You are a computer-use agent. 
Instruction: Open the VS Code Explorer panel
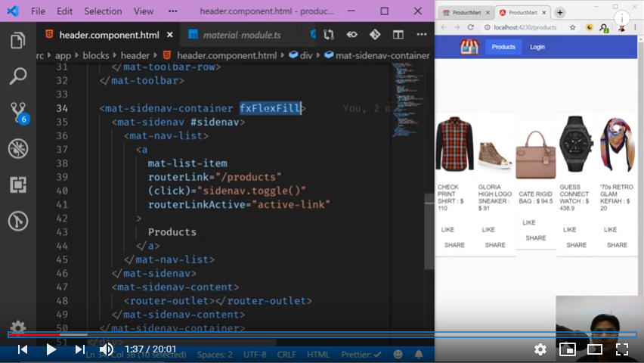click(x=17, y=40)
